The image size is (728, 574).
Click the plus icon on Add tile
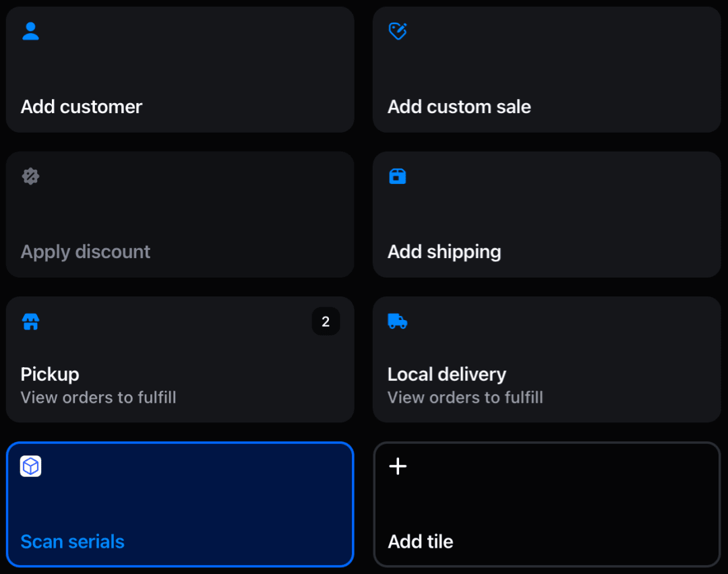coord(398,466)
